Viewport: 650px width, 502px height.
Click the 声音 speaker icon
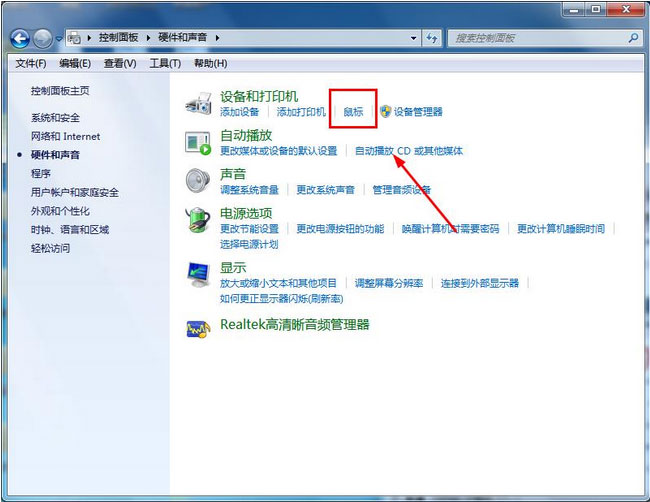(x=198, y=181)
